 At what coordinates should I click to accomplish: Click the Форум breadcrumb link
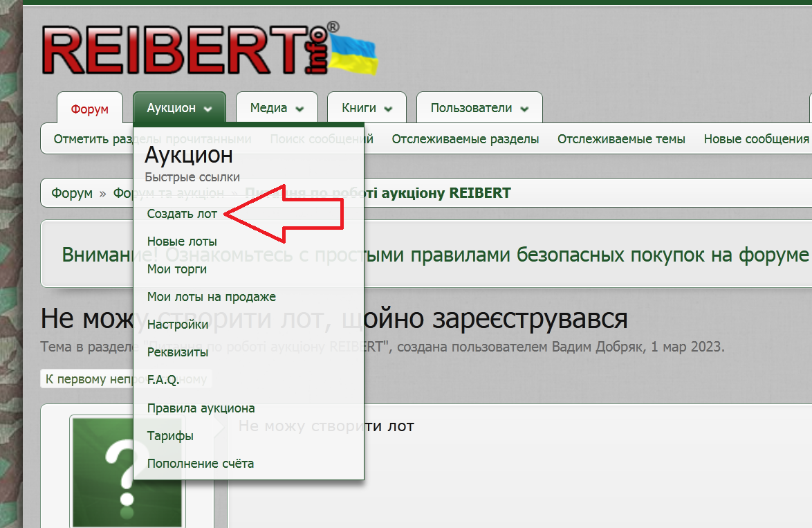click(x=72, y=193)
